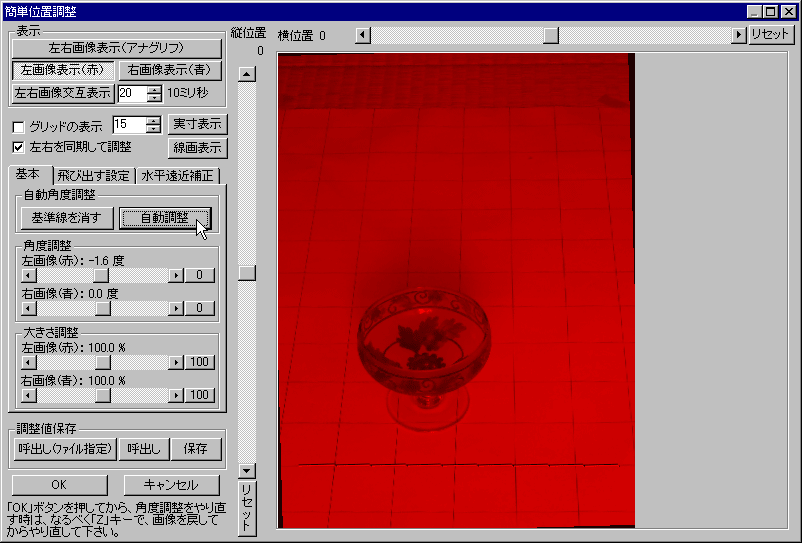Reset left image size with 100 button

tap(200, 362)
